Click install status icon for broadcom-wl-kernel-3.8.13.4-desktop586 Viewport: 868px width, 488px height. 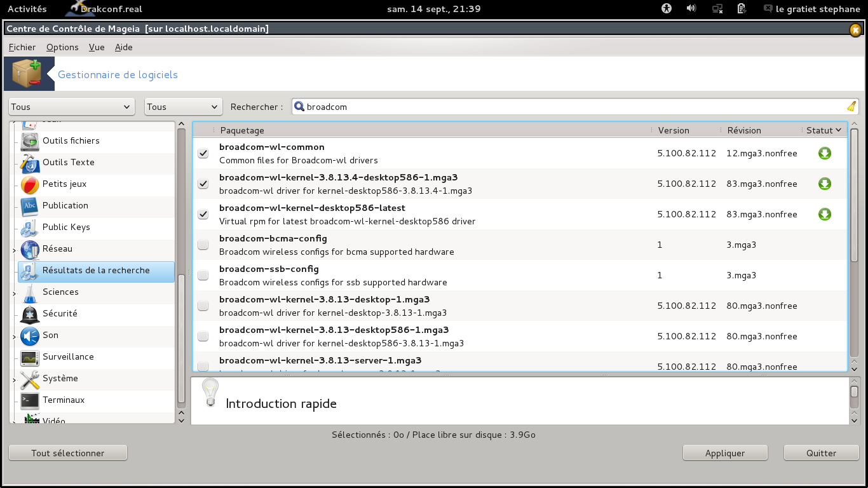point(825,184)
